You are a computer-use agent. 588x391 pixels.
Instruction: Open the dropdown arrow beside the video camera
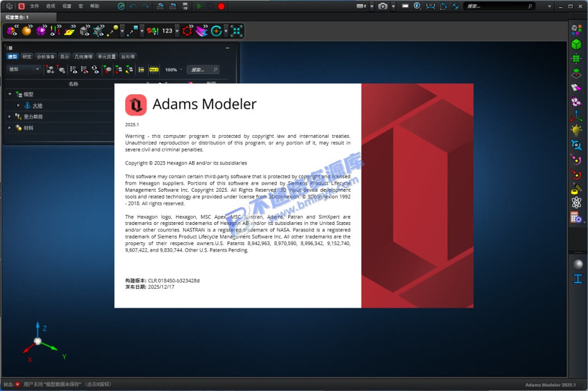[372, 6]
